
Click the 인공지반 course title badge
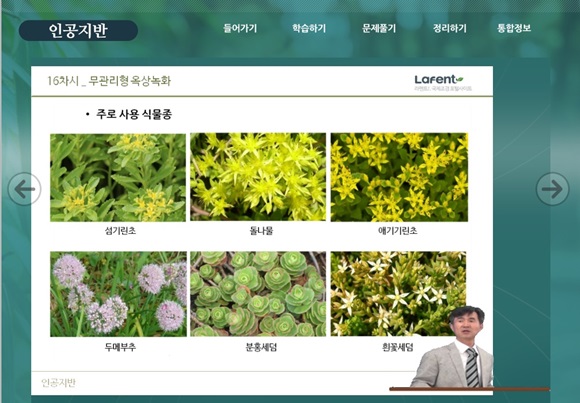pyautogui.click(x=78, y=30)
